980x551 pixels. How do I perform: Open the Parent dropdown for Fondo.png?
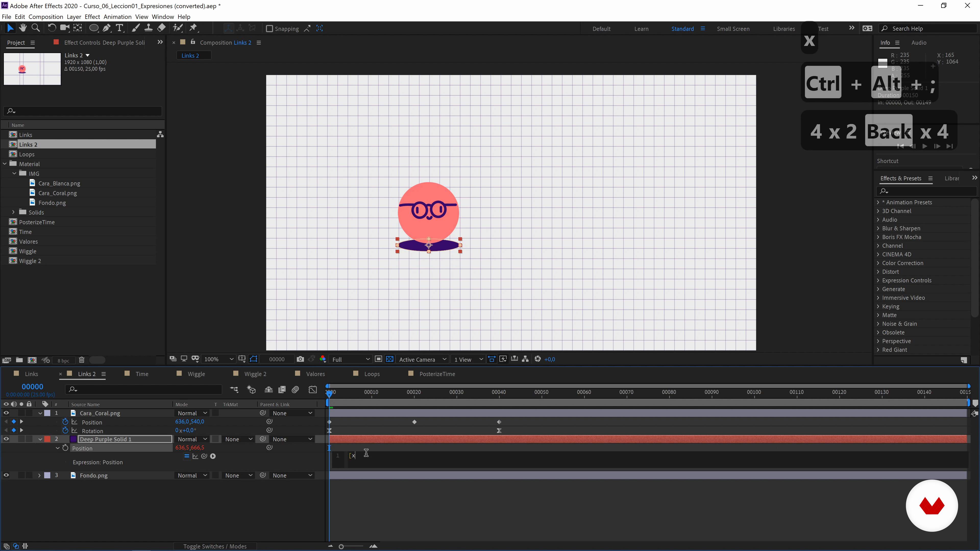coord(292,475)
